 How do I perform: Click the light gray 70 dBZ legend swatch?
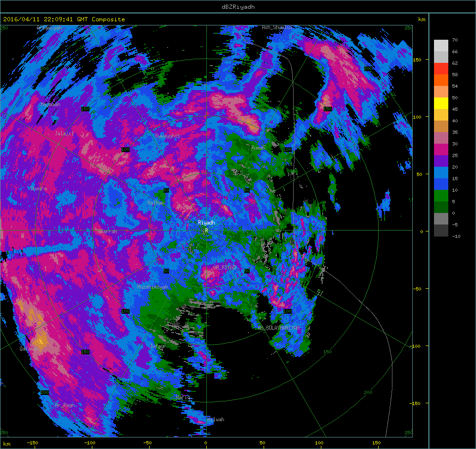point(441,45)
